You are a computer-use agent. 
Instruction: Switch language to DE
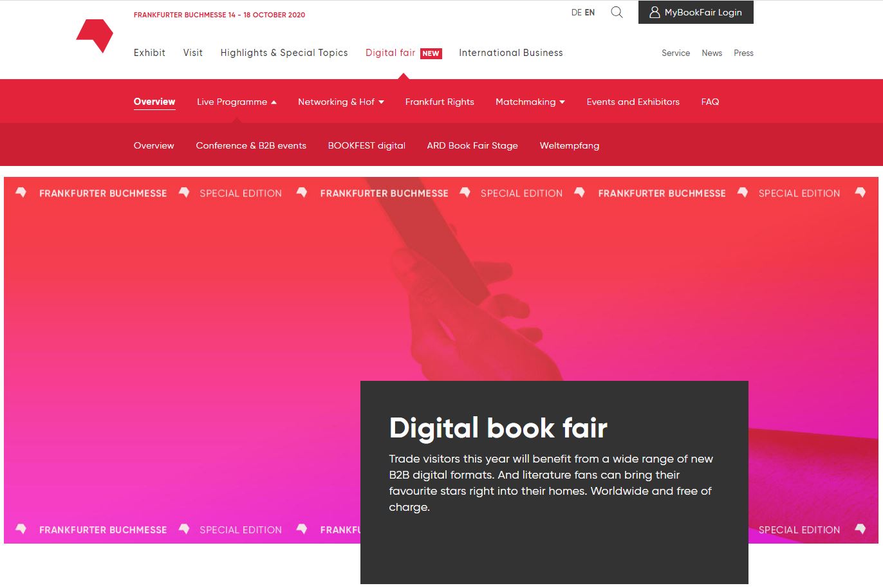coord(576,12)
